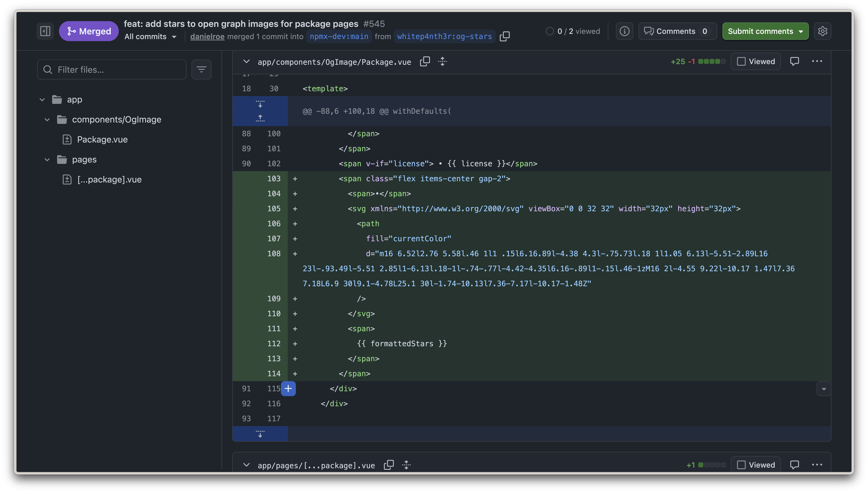Click the Filter files search field
Viewport: 868px width, 493px height.
point(112,69)
